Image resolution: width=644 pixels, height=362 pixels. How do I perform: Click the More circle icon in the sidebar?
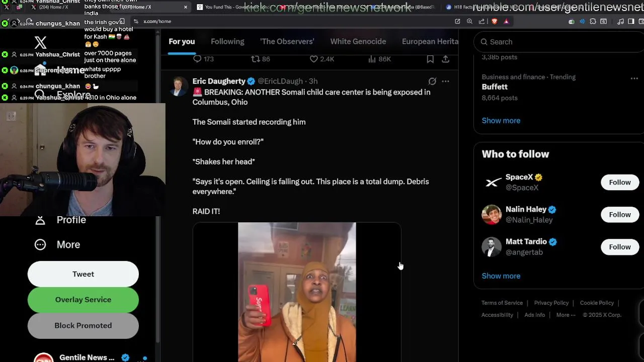[40, 244]
